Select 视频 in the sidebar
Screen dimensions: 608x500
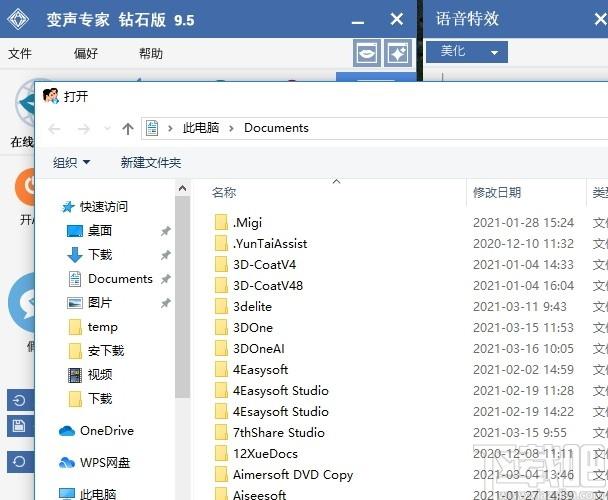point(90,375)
